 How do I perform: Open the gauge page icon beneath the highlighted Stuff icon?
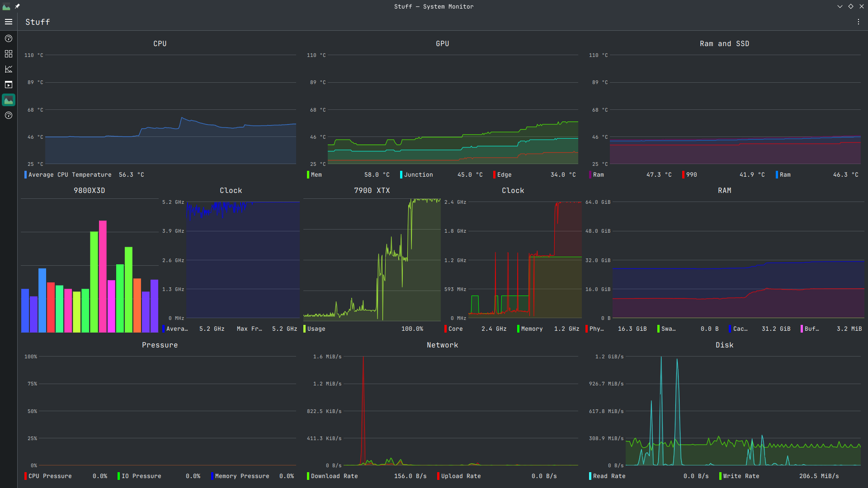[x=9, y=115]
